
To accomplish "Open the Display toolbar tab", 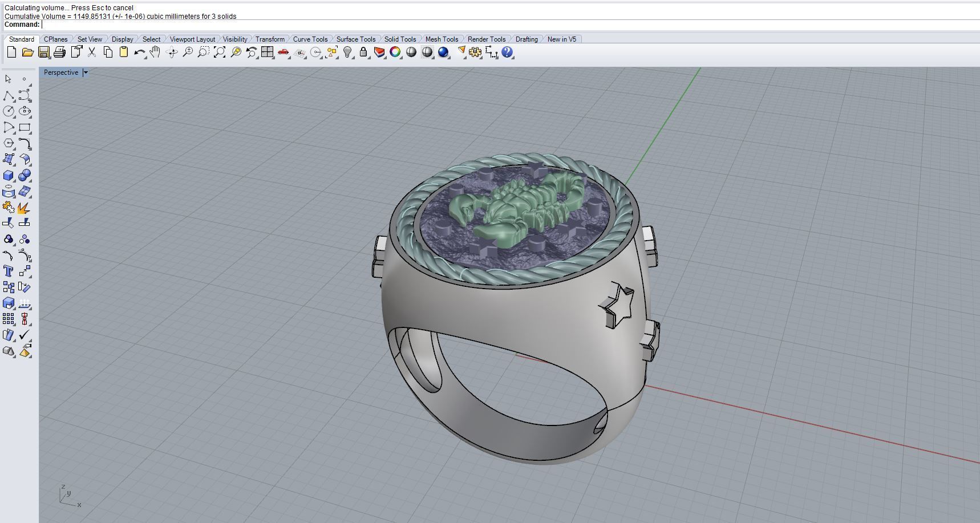I will coord(122,39).
